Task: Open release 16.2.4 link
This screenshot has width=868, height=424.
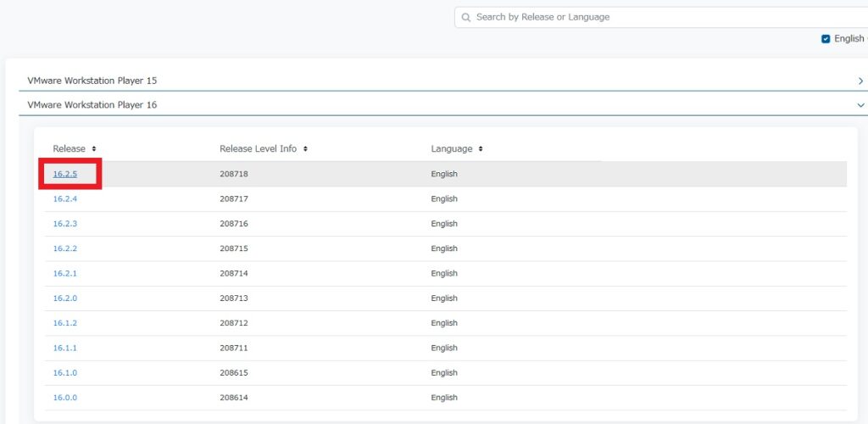Action: 64,198
